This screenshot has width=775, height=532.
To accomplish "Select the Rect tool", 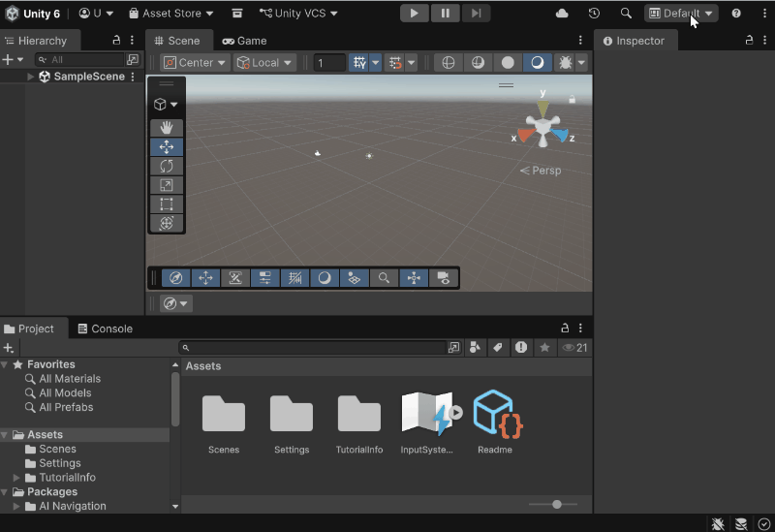I will (x=167, y=204).
